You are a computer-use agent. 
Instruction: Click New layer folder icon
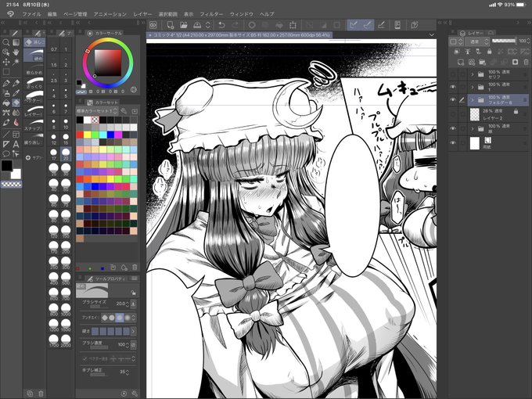click(482, 62)
